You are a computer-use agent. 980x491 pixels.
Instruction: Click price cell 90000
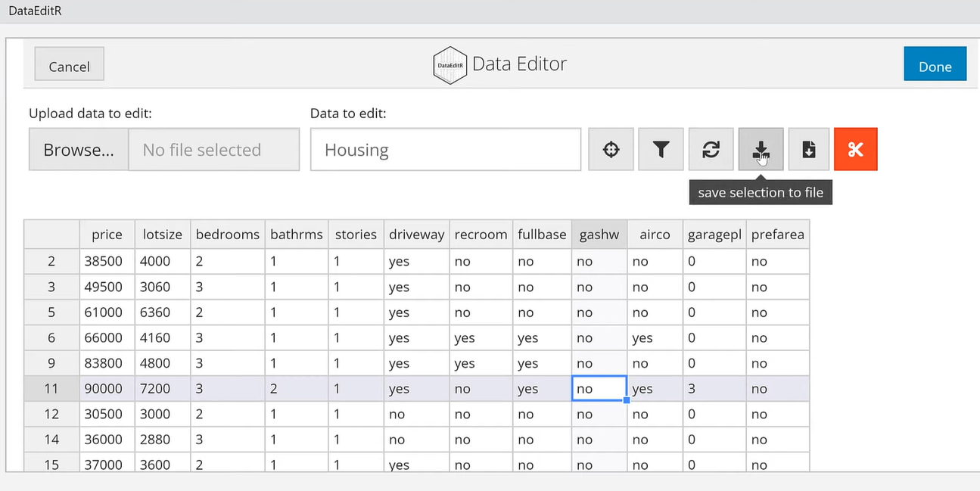(107, 388)
